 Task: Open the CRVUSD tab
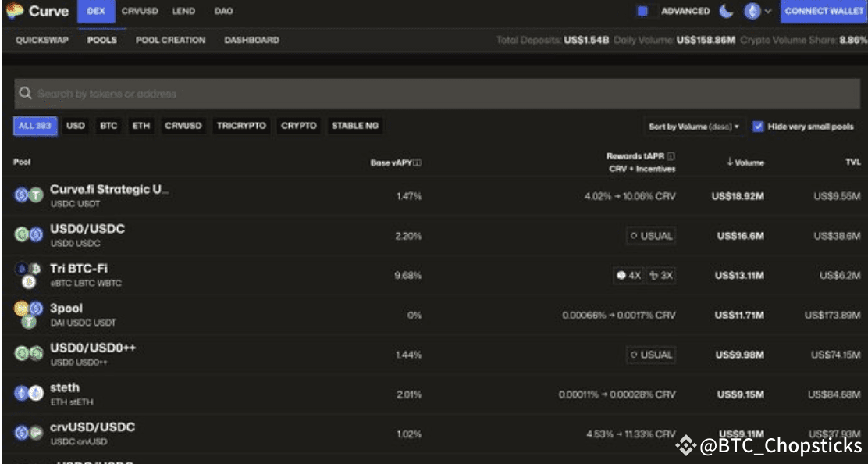(140, 11)
